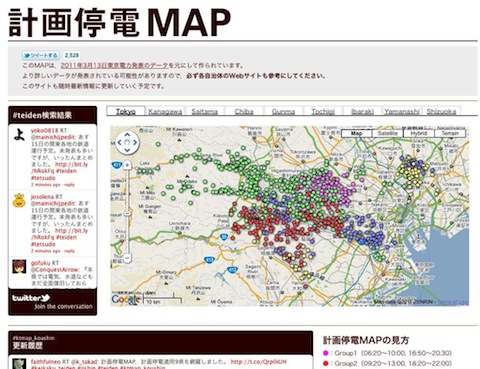
Task: Open @mainichijpedit mention in yoko0818's tweet
Action: [x=53, y=137]
